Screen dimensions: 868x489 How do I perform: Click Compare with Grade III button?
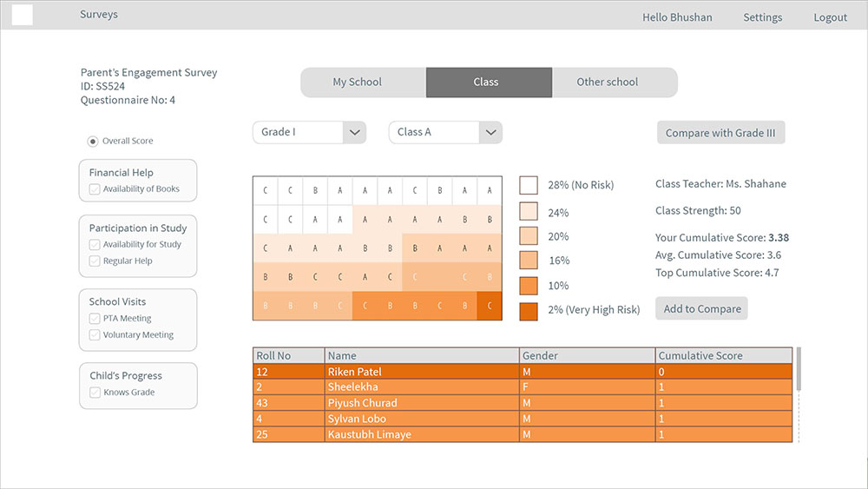[x=720, y=132]
